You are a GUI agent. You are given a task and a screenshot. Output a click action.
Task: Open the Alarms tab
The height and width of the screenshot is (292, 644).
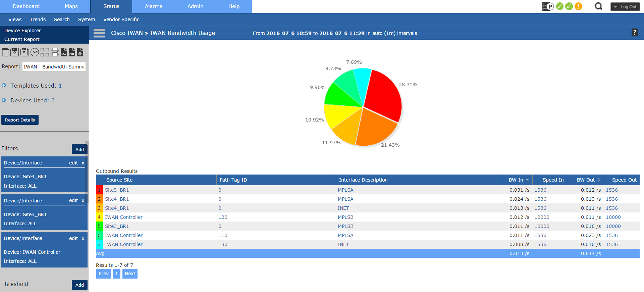pyautogui.click(x=154, y=6)
